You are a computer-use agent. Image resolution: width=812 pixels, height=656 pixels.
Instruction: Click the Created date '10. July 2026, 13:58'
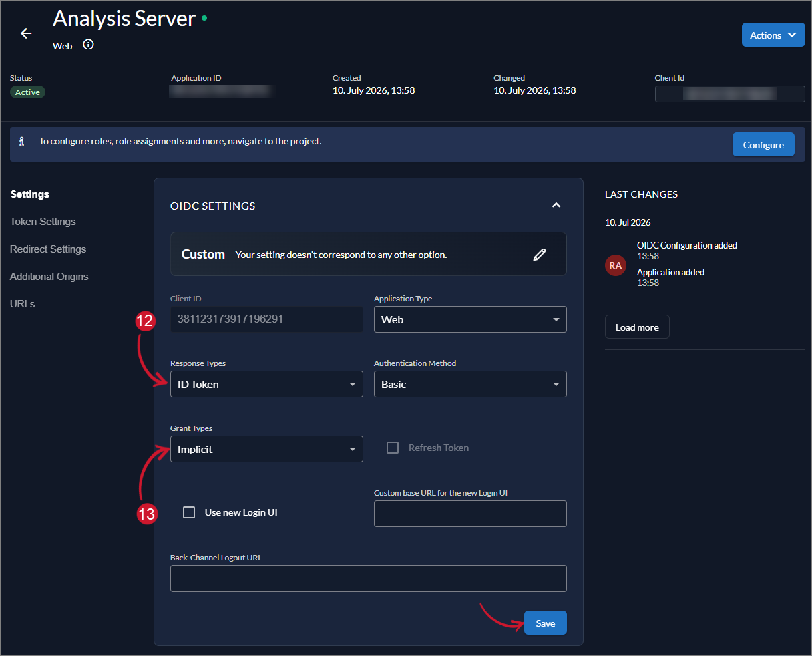(x=374, y=90)
